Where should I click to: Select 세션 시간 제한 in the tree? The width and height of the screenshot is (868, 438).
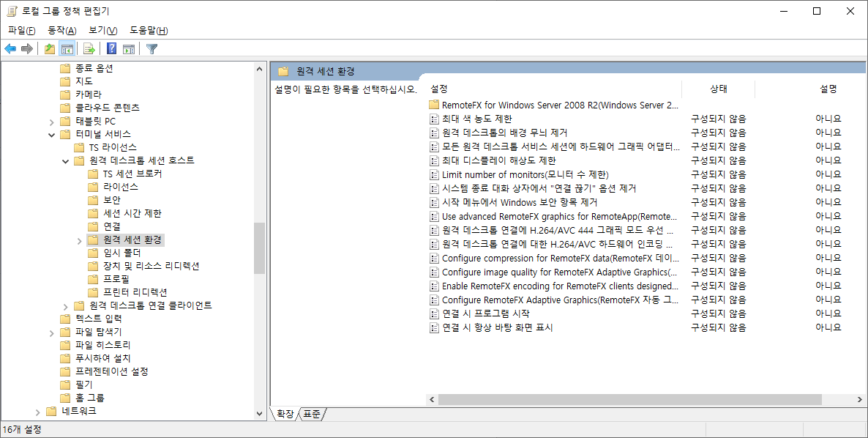point(132,213)
